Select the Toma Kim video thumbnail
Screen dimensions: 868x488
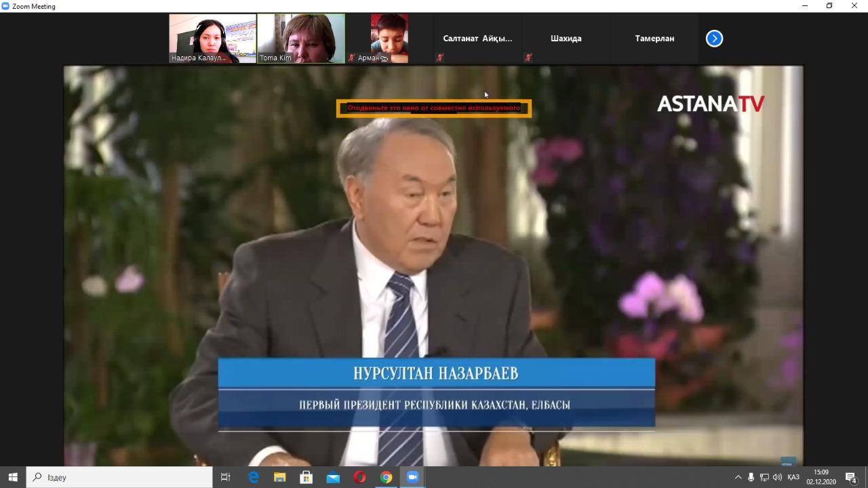[301, 39]
